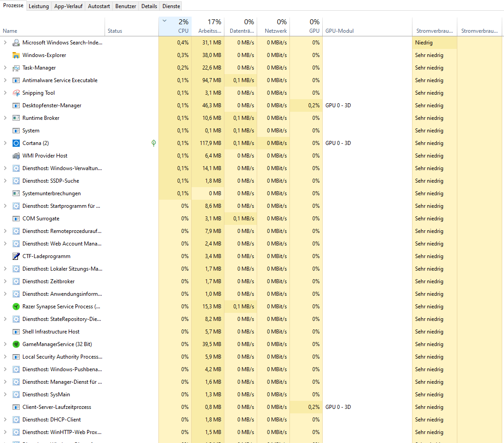Screen dimensions: 504x443
Task: Expand the GameManagerService (32 Bit) group
Action: [5, 344]
